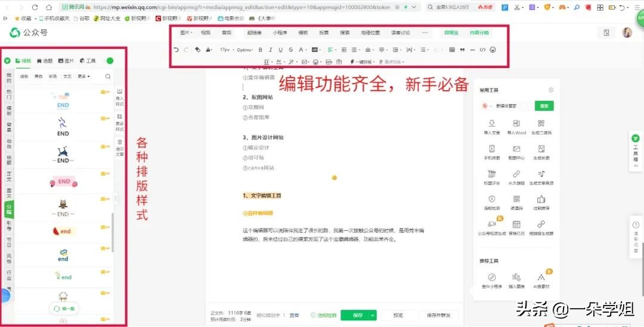Image resolution: width=644 pixels, height=327 pixels.
Task: Toggle bold formatting (B)
Action: [x=261, y=50]
